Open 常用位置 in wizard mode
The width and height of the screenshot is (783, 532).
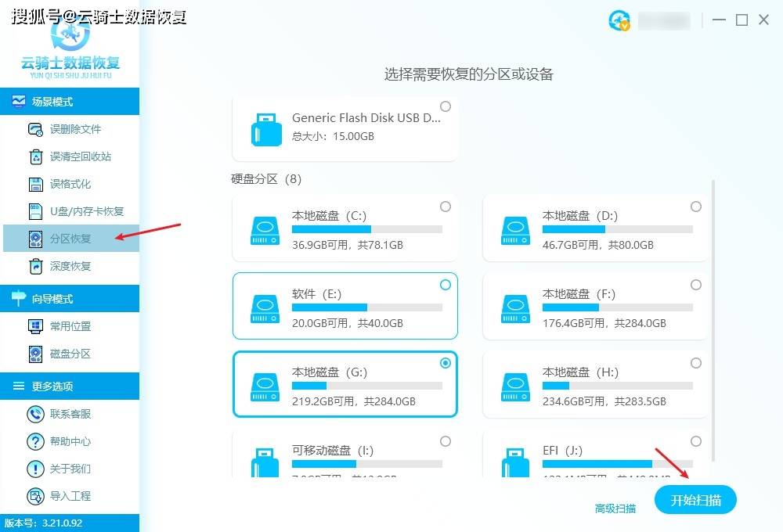(x=70, y=326)
